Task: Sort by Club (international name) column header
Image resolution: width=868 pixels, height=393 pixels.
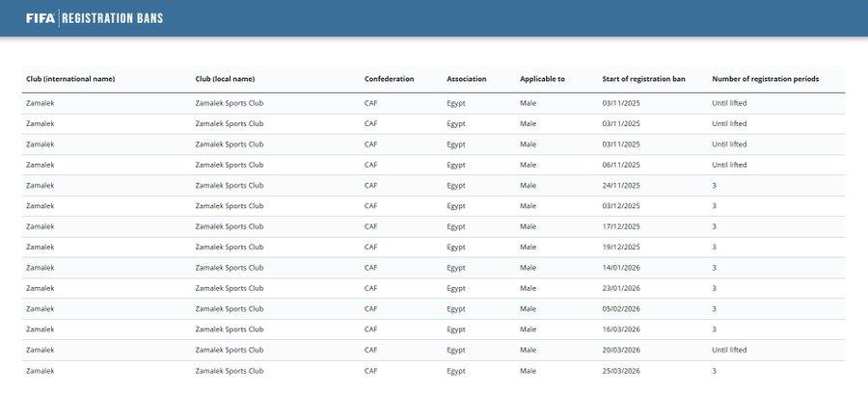Action: [70, 79]
